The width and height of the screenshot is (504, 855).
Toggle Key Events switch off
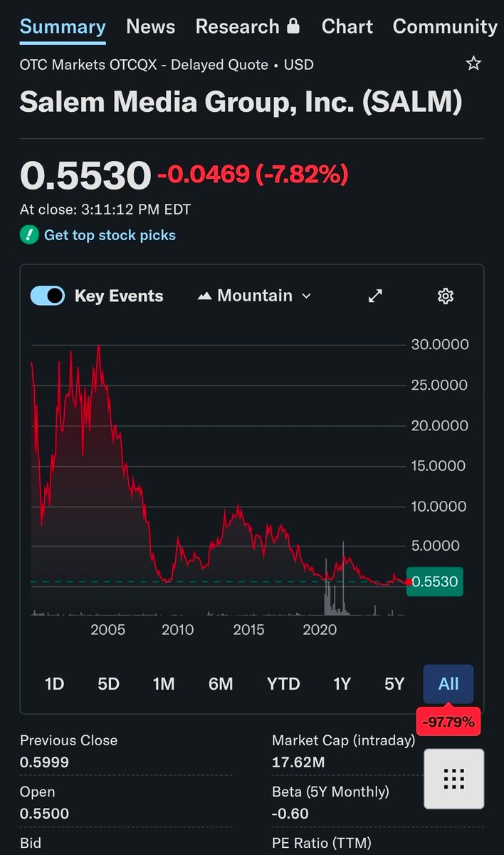click(x=48, y=296)
